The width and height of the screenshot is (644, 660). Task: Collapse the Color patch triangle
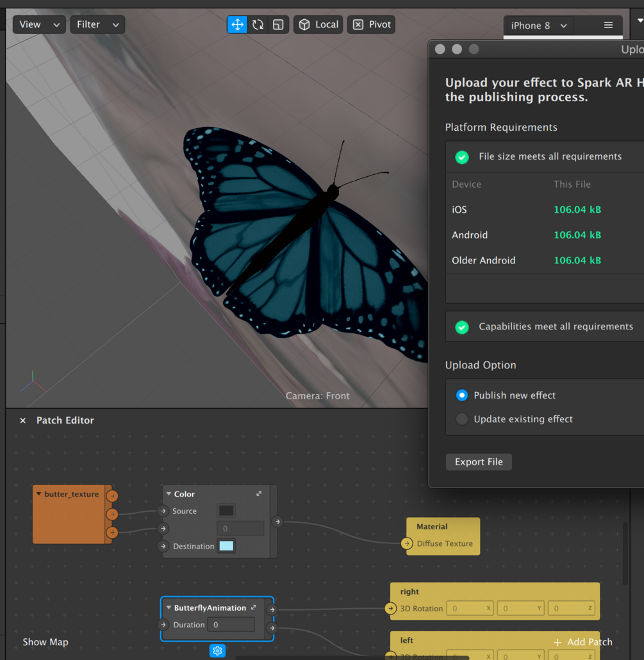(169, 494)
